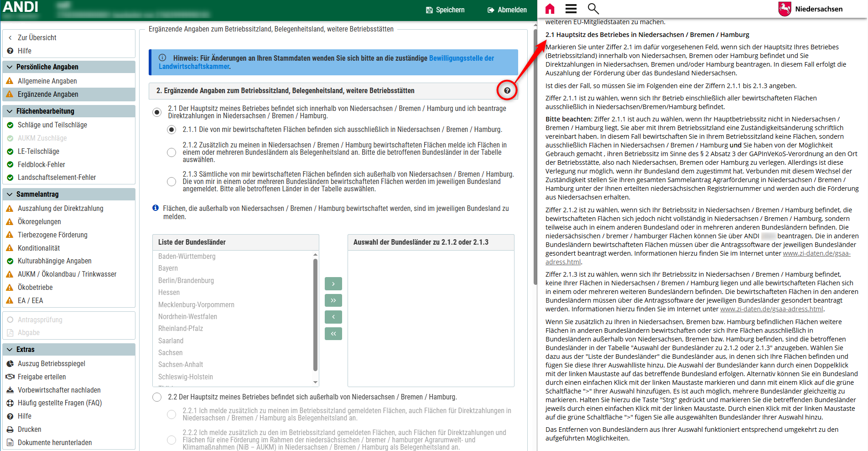Select radio option 2.1.3 areas outside Niedersachsen

coord(172,182)
